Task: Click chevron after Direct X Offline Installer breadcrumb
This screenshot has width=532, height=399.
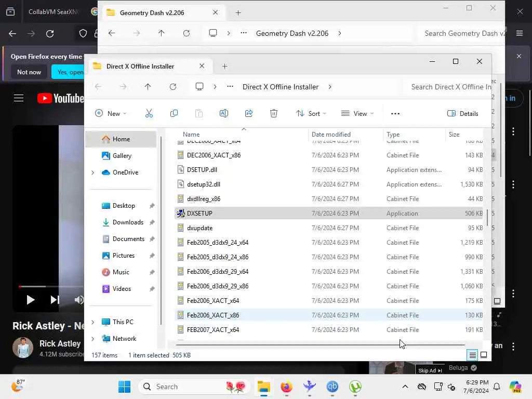Action: (x=330, y=87)
